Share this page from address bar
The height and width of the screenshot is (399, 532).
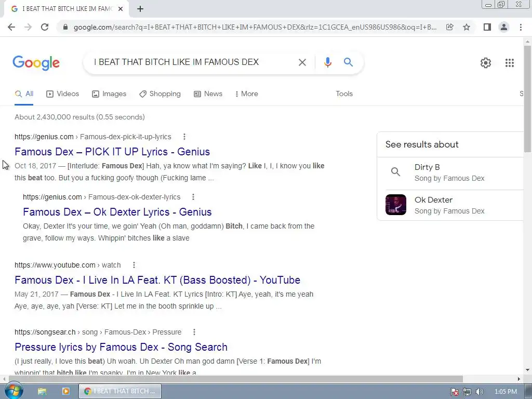pyautogui.click(x=449, y=27)
